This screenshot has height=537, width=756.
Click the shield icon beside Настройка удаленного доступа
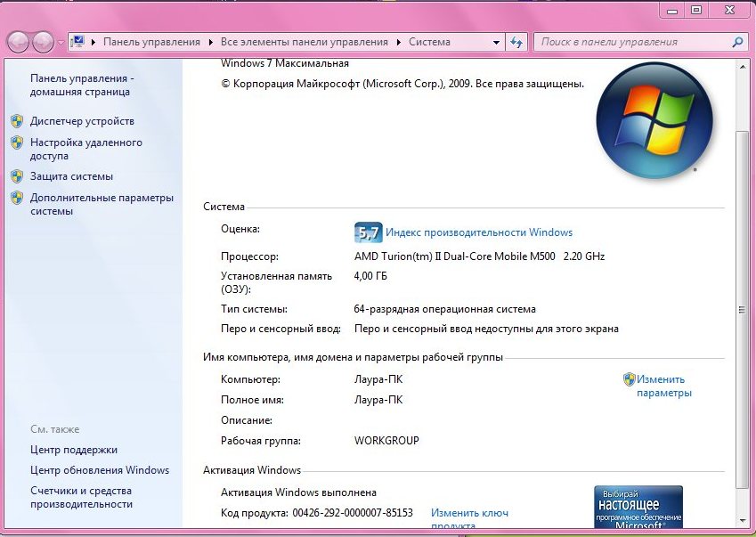click(x=17, y=142)
